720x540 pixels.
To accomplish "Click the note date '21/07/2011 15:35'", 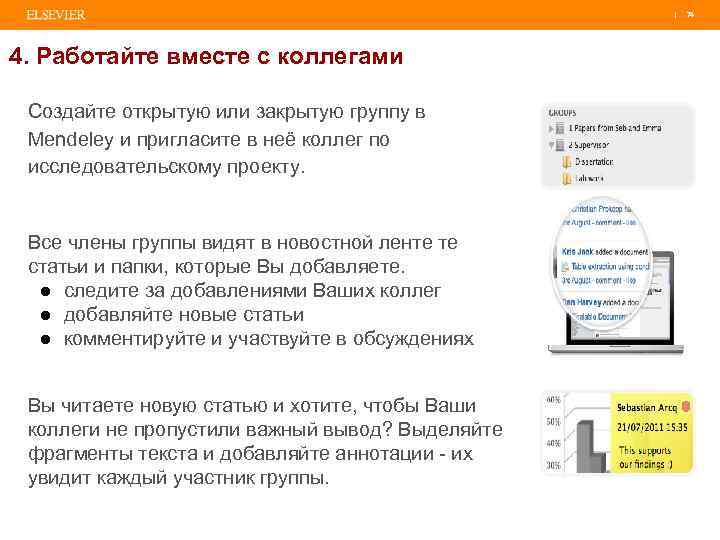I will (652, 427).
